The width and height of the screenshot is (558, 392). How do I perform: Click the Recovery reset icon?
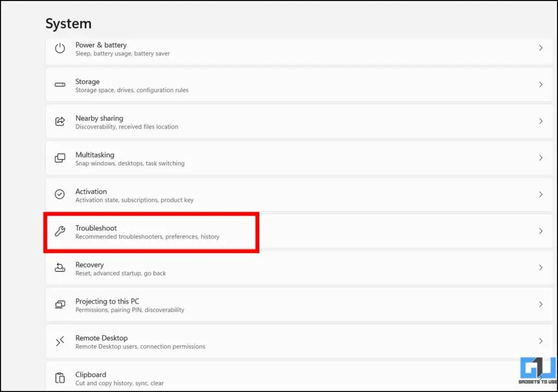(60, 268)
